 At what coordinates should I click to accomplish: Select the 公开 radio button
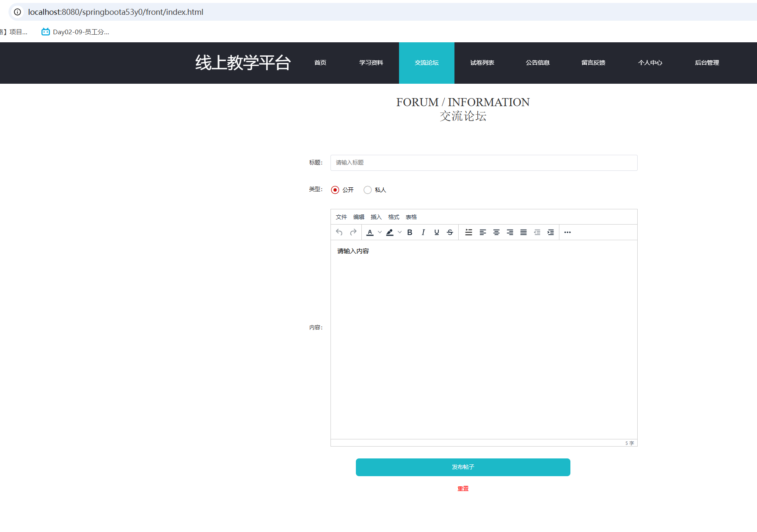tap(335, 190)
